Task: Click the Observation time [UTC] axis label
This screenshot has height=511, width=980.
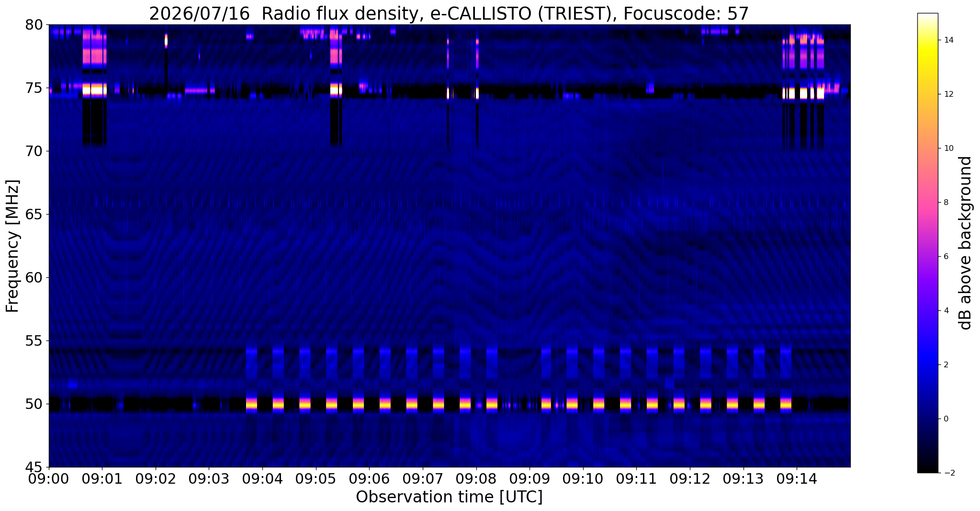Action: point(449,497)
